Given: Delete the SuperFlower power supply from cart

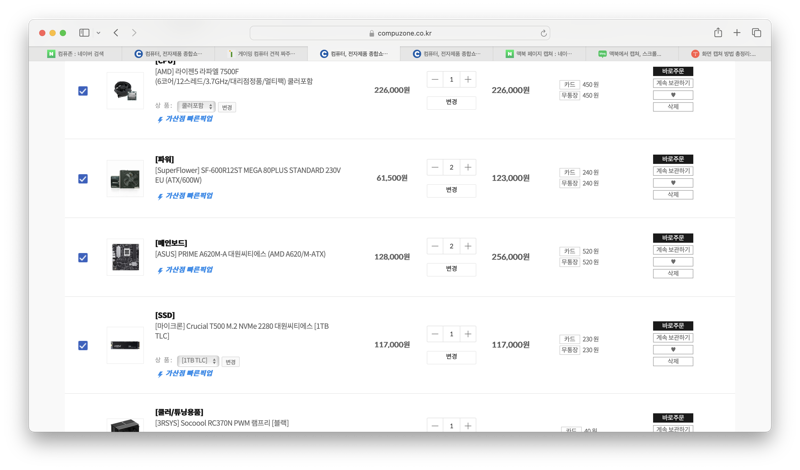Looking at the screenshot, I should click(673, 194).
